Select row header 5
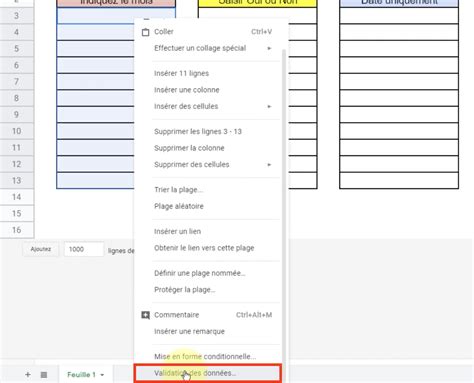Screen dimensions: 474x383 tap(17, 49)
